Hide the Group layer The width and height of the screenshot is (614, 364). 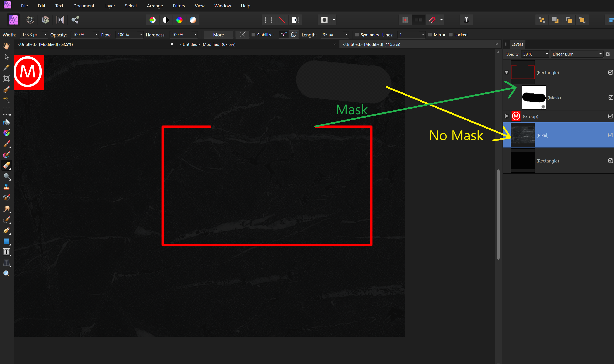tap(611, 116)
